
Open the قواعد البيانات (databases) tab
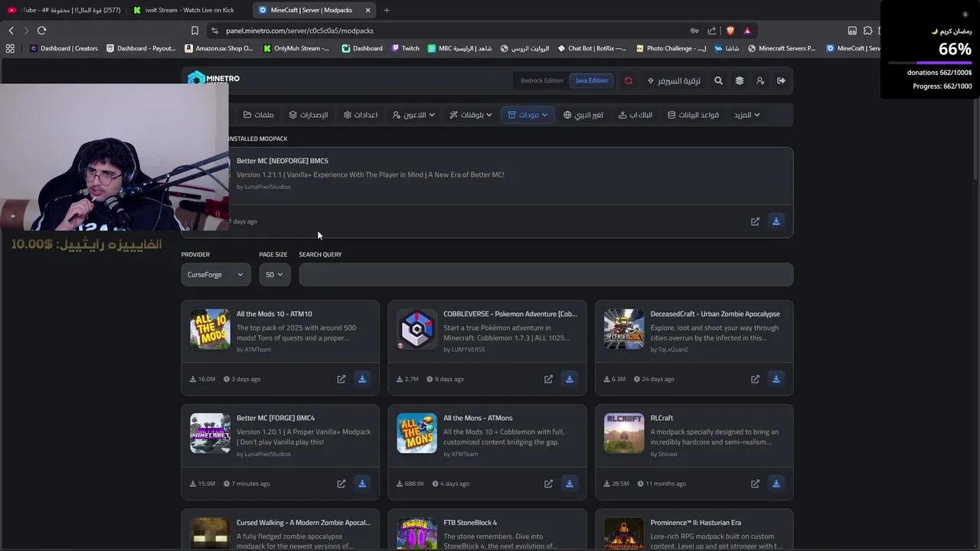tap(693, 115)
